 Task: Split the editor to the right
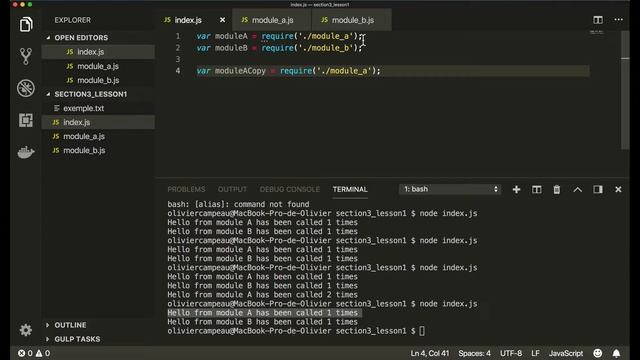click(598, 20)
